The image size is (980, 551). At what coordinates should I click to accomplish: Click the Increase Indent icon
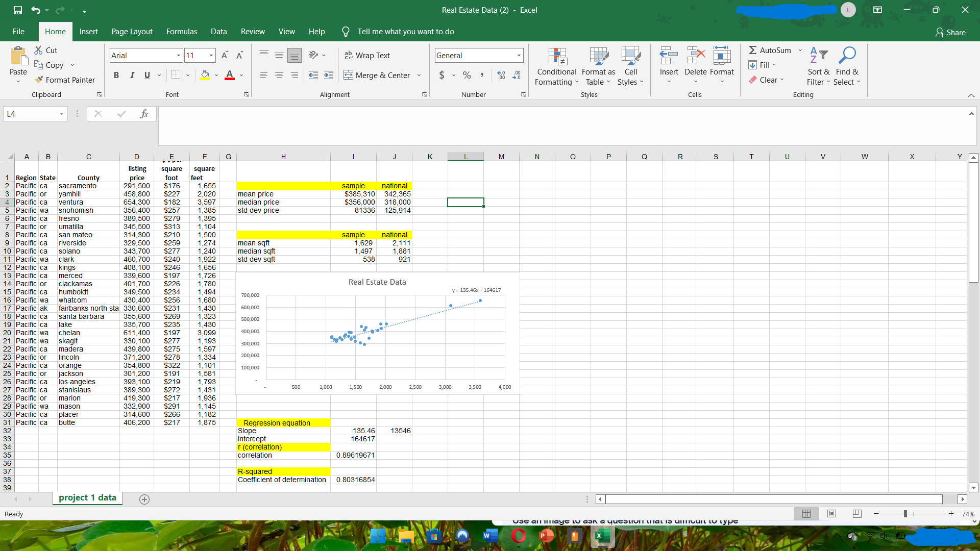click(328, 75)
